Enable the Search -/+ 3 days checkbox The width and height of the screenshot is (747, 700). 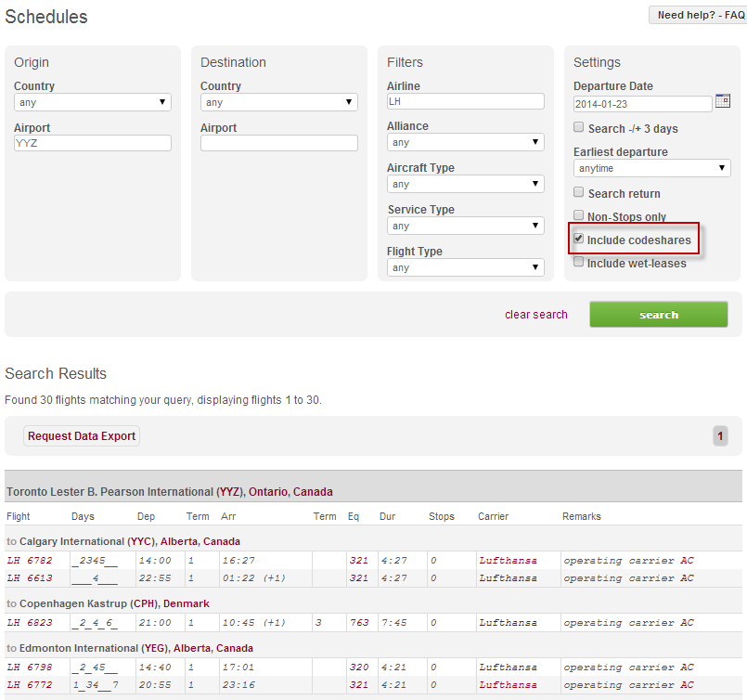pos(579,127)
